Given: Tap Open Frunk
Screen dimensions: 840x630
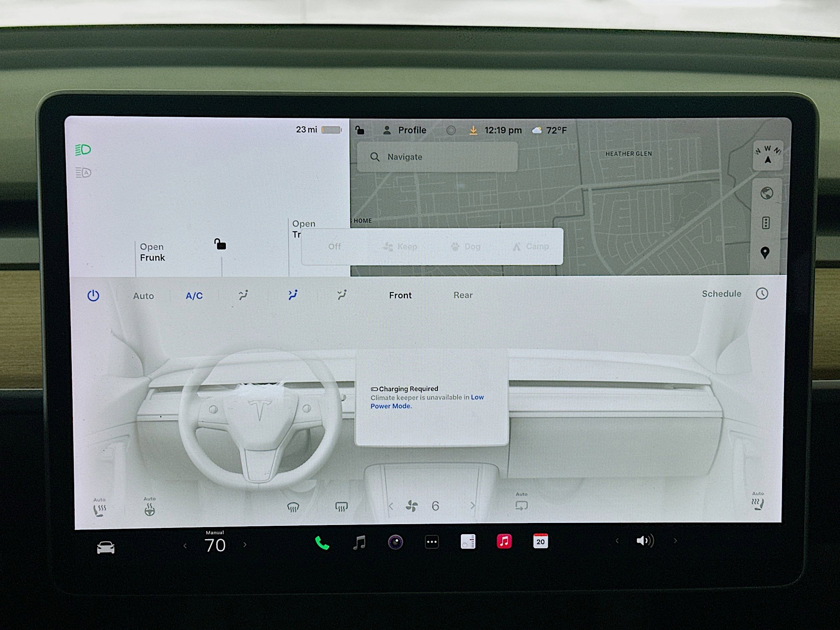Looking at the screenshot, I should pyautogui.click(x=152, y=252).
